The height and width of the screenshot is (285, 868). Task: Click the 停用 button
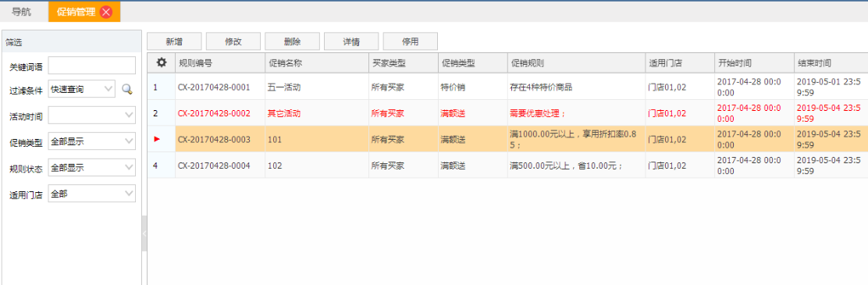[x=411, y=41]
